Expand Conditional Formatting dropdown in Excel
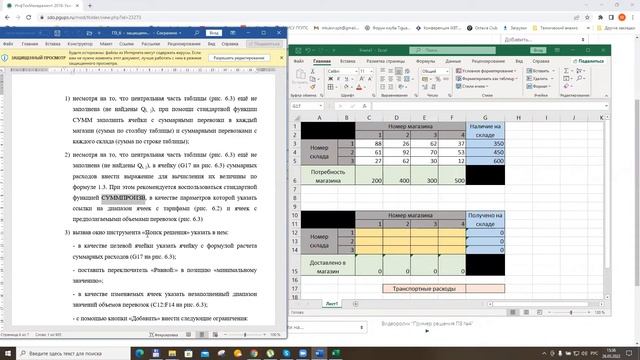Image resolution: width=640 pixels, height=360 pixels. (515, 71)
